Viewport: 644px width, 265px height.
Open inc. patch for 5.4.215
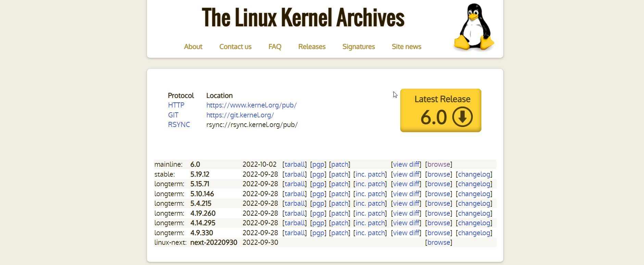coord(370,203)
